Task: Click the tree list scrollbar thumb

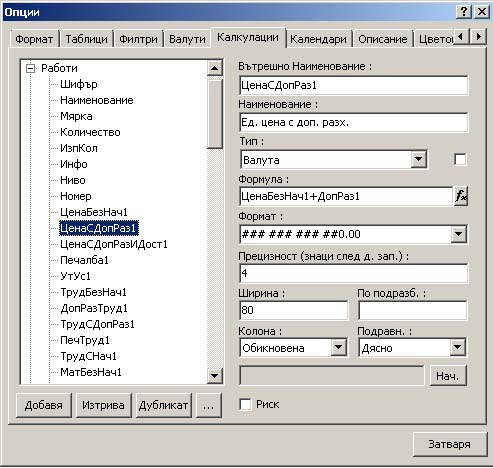Action: (x=214, y=113)
